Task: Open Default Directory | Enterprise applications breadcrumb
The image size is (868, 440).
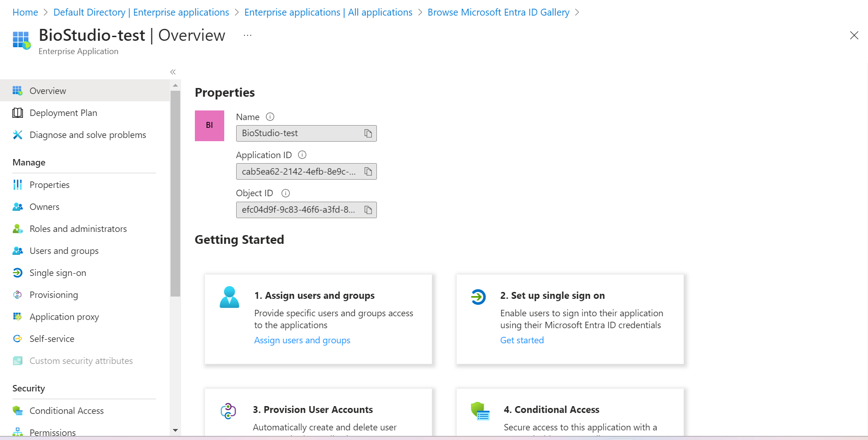Action: (141, 12)
